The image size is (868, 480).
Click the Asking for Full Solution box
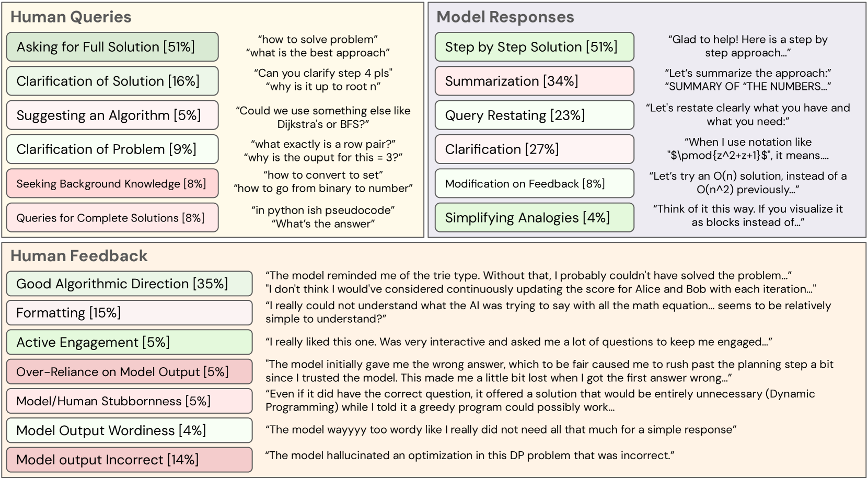pos(112,47)
